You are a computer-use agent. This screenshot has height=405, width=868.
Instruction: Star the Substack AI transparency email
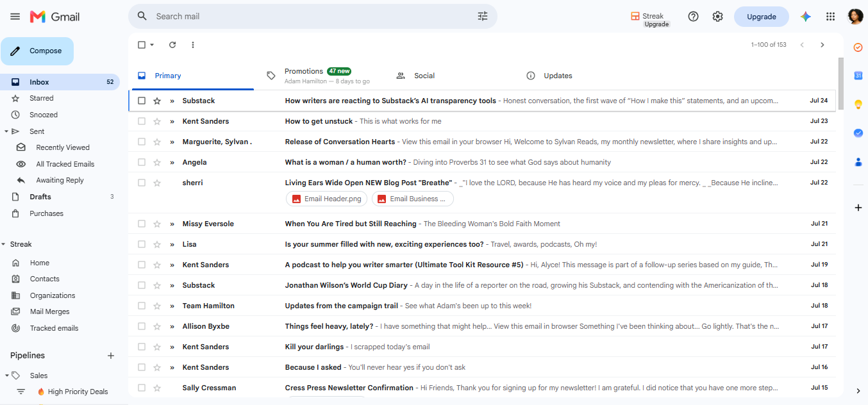157,101
